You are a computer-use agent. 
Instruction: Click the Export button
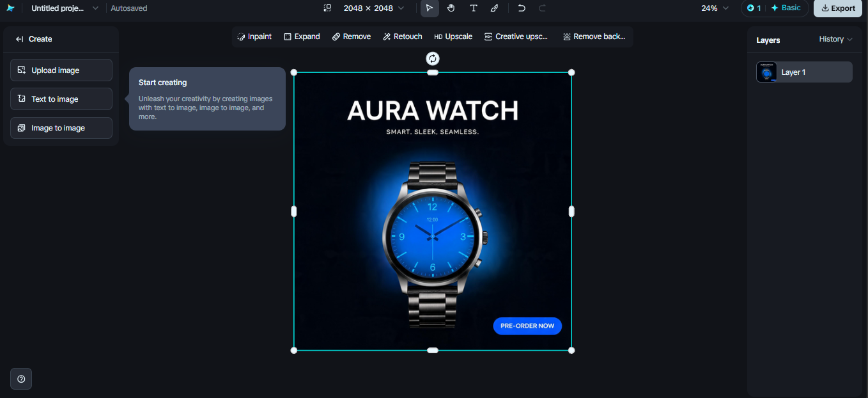837,8
